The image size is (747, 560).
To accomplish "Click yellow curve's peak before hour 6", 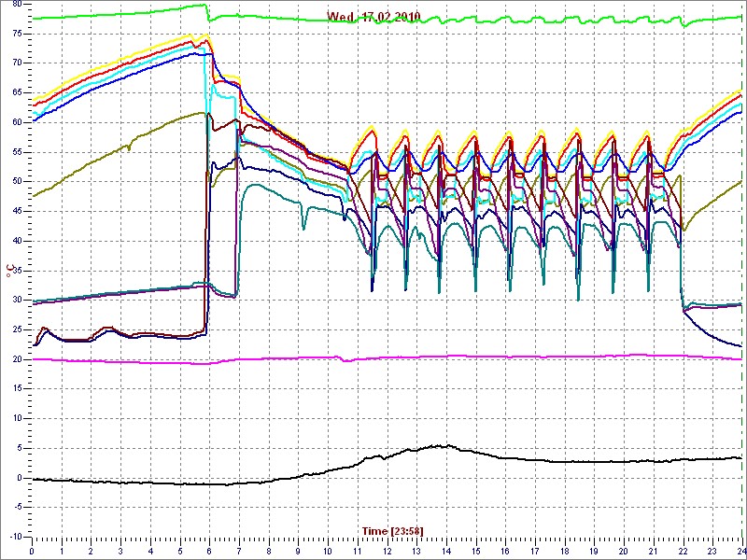I will 191,35.
